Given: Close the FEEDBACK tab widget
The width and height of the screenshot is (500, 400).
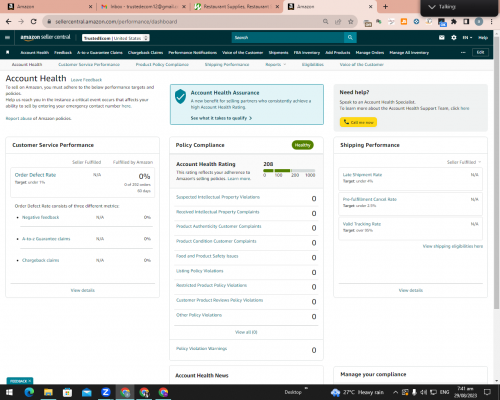Looking at the screenshot, I should tap(30, 381).
